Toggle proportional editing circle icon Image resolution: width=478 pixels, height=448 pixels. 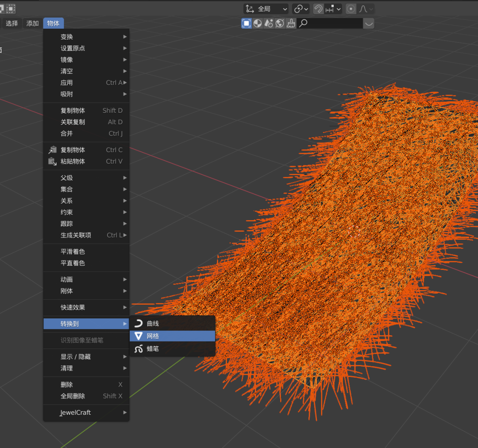[x=351, y=9]
